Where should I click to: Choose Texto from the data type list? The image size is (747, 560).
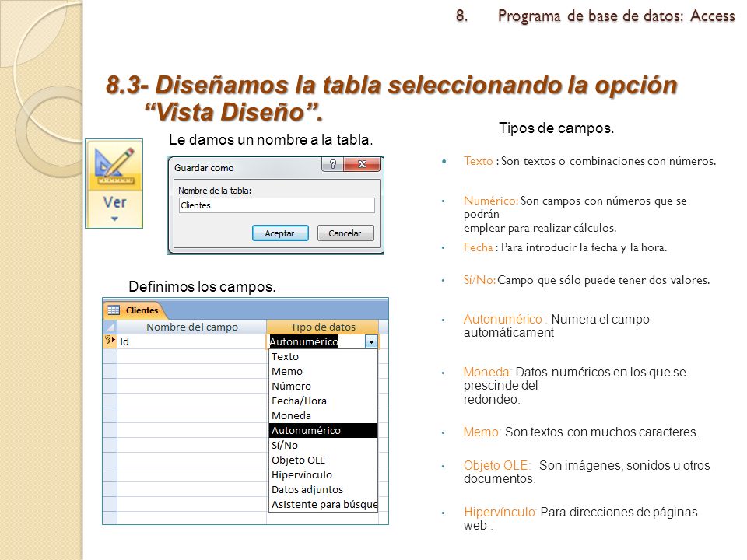(323, 357)
